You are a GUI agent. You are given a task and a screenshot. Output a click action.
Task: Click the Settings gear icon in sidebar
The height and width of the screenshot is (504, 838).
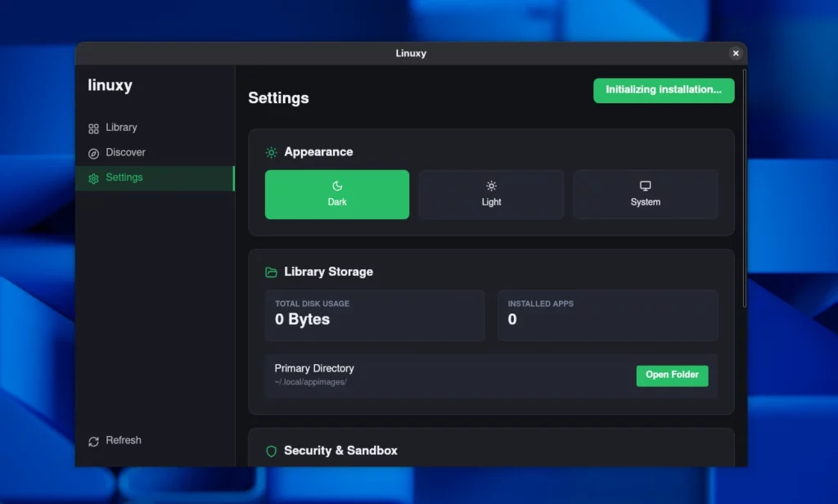pos(95,177)
